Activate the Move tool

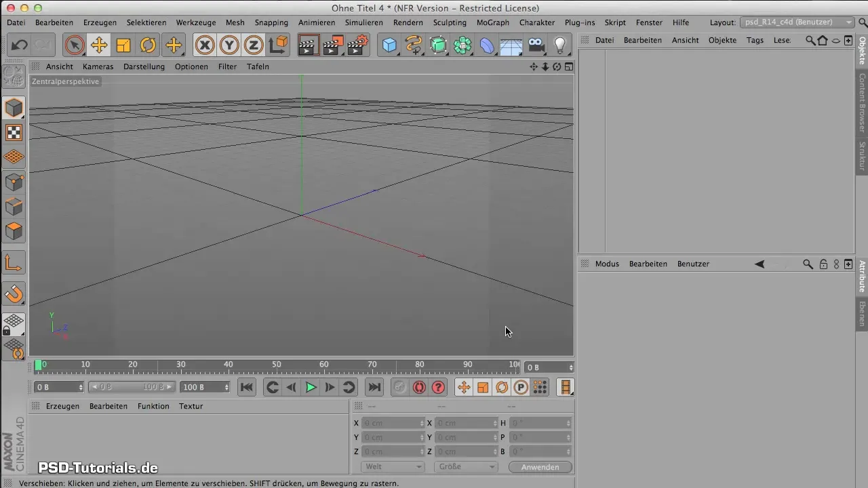99,45
